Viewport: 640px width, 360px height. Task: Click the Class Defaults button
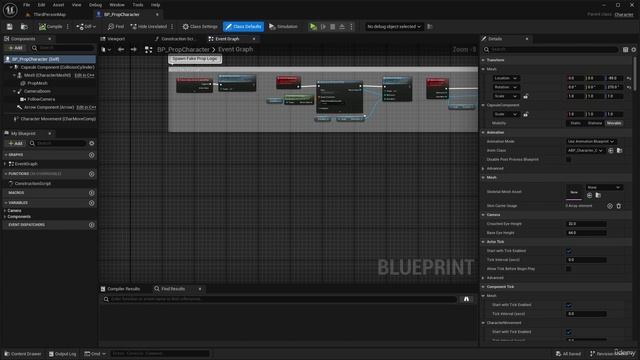click(243, 27)
